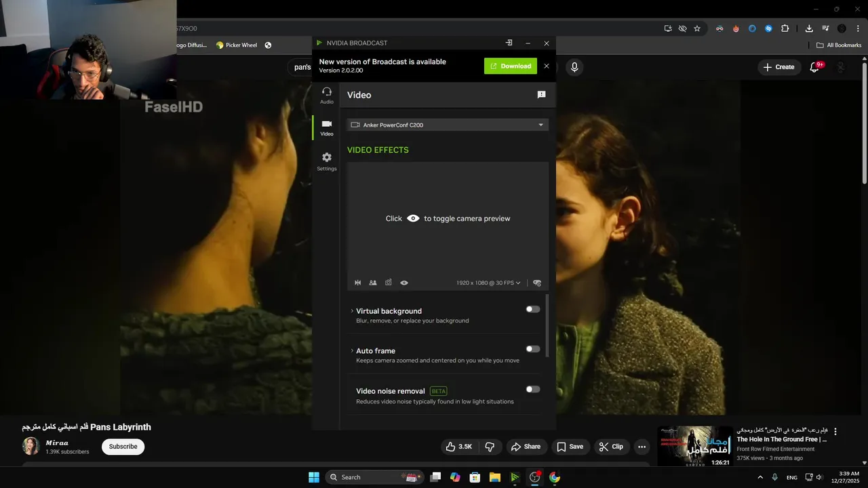The width and height of the screenshot is (868, 488).
Task: Open the YouTube notifications bell
Action: (815, 67)
